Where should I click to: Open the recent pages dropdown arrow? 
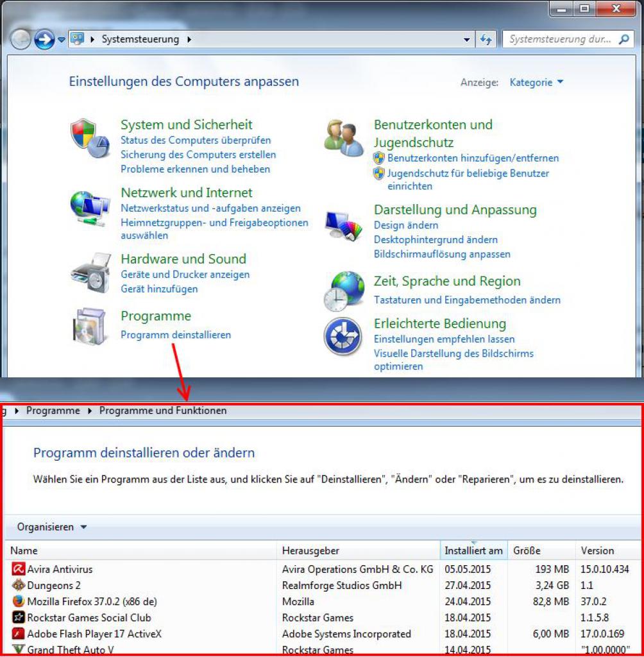coord(61,40)
